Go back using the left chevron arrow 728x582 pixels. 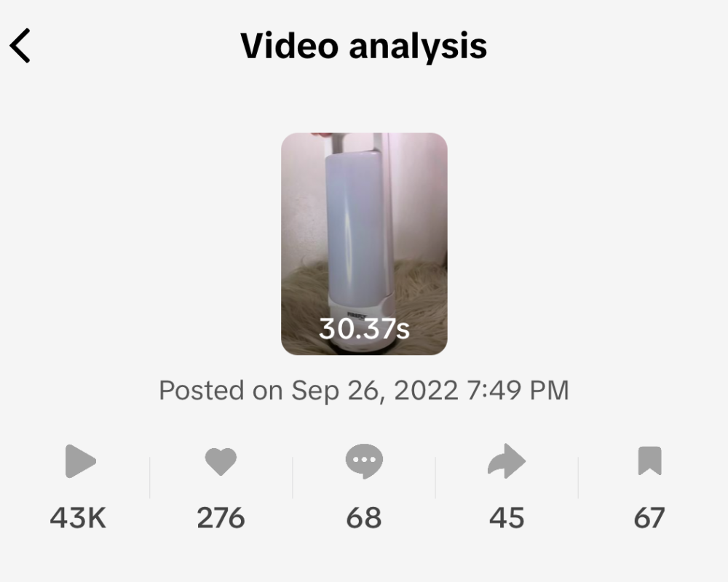coord(21,47)
